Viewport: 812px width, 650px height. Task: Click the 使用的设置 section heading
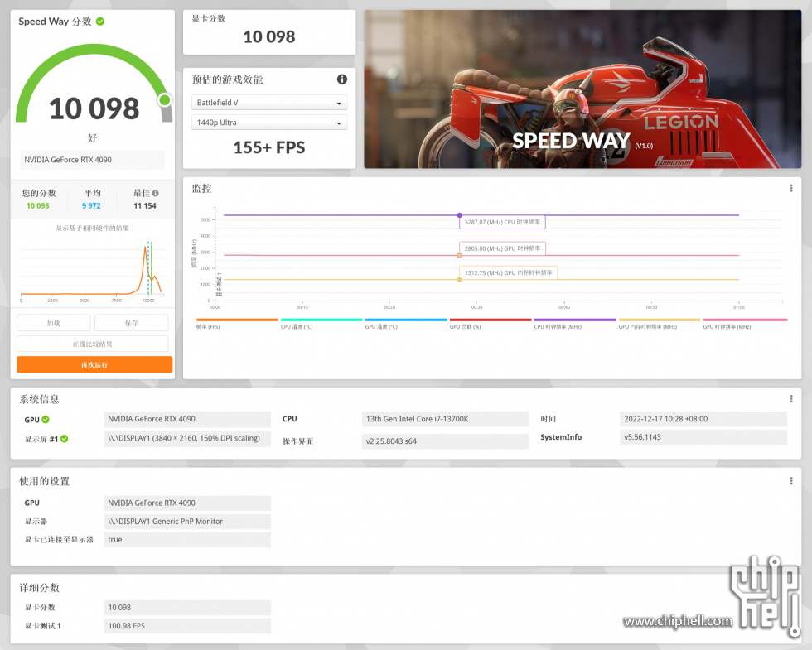(44, 481)
